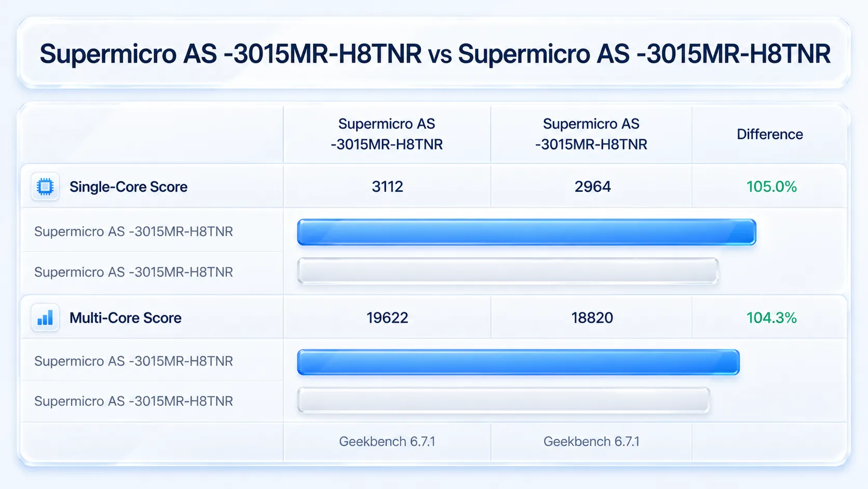Open the page title Supermicro comparison heading
868x489 pixels.
click(435, 54)
